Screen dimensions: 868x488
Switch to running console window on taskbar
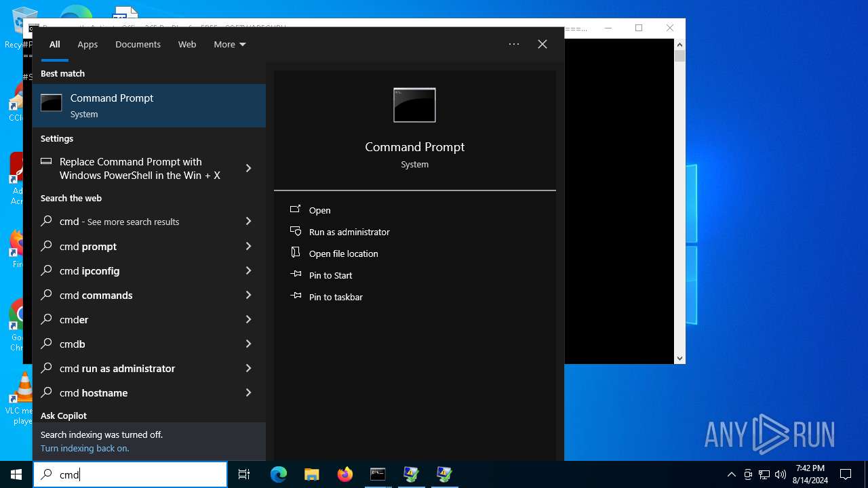(378, 474)
